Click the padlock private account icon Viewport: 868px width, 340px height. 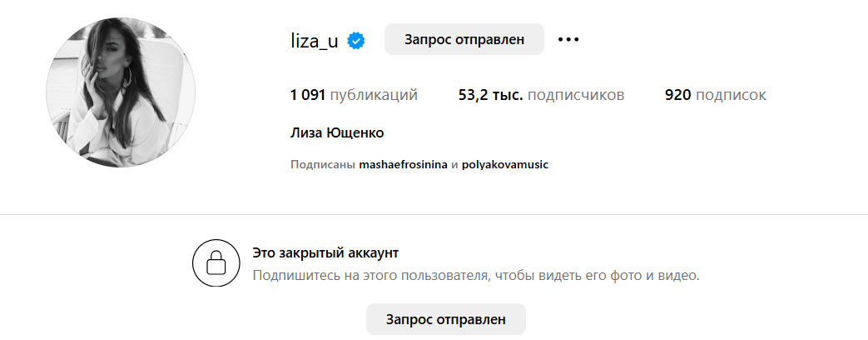(216, 263)
